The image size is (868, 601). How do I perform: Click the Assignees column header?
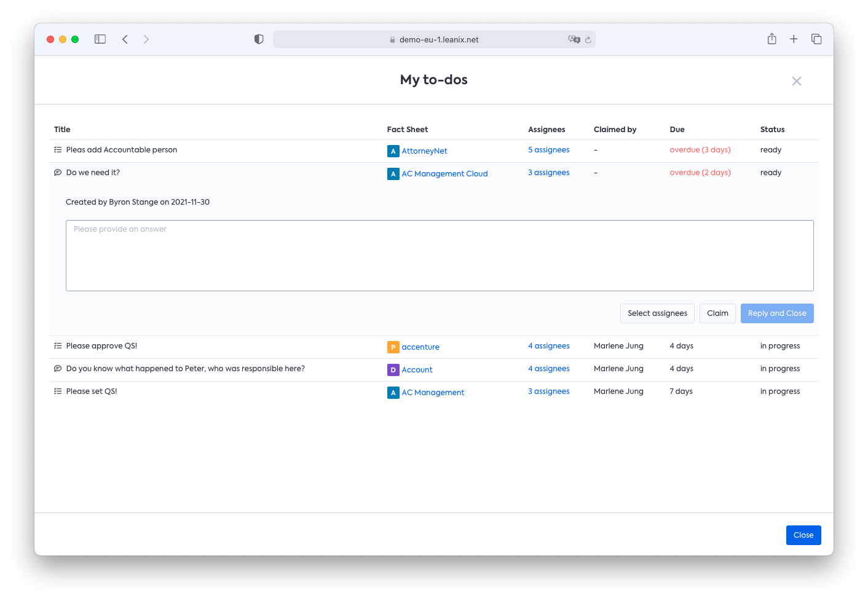click(546, 130)
